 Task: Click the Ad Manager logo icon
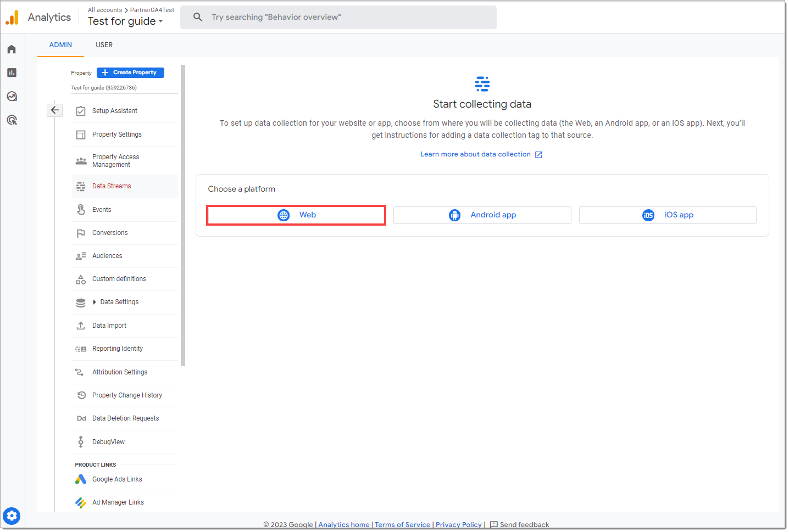(x=81, y=503)
